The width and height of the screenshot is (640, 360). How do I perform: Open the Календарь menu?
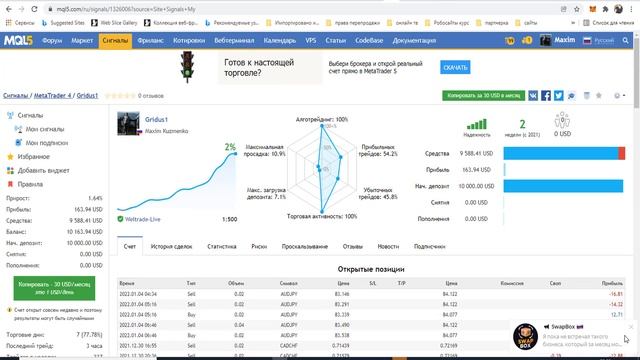tap(280, 40)
